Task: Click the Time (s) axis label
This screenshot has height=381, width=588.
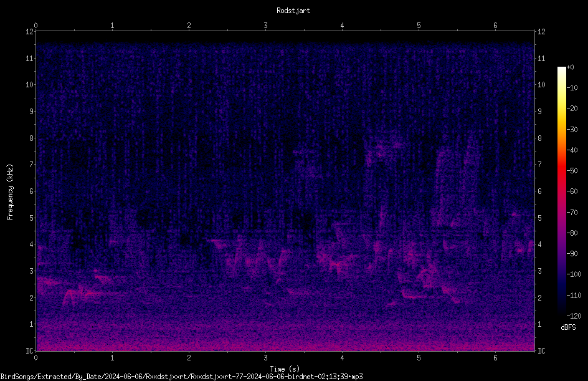Action: (x=285, y=369)
